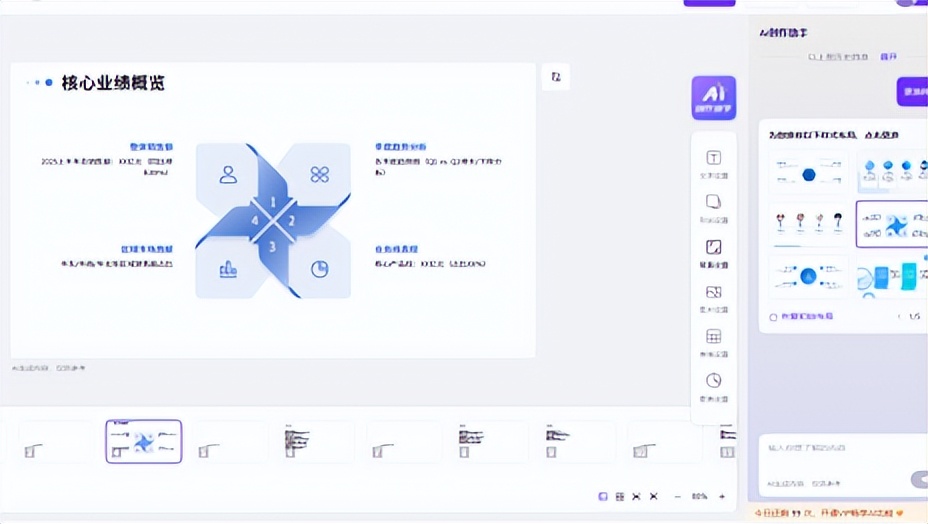Click the four-circle clover icon tile on slide

(x=320, y=174)
